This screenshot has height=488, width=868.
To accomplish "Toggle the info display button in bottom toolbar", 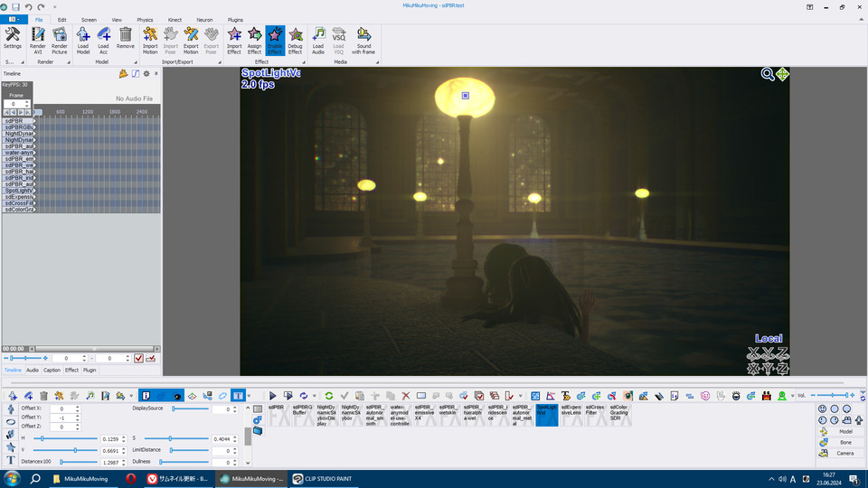I will (x=146, y=396).
